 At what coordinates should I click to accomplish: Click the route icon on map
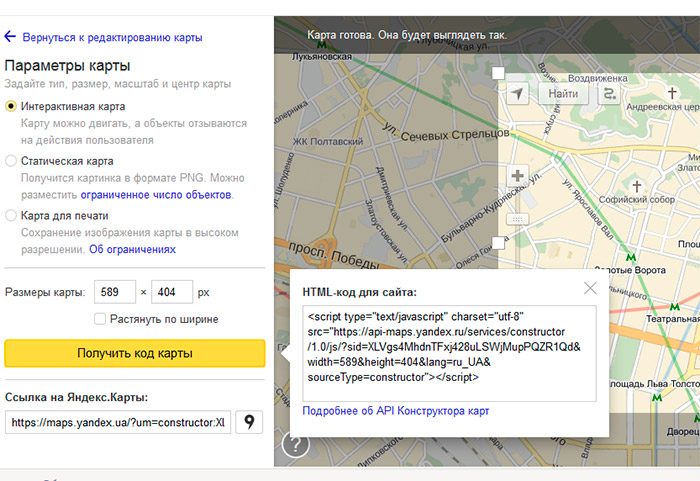[609, 94]
